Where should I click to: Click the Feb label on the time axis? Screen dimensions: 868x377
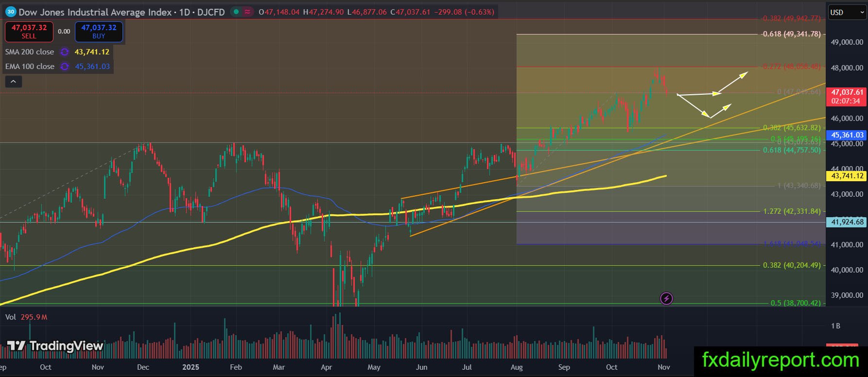click(x=236, y=367)
